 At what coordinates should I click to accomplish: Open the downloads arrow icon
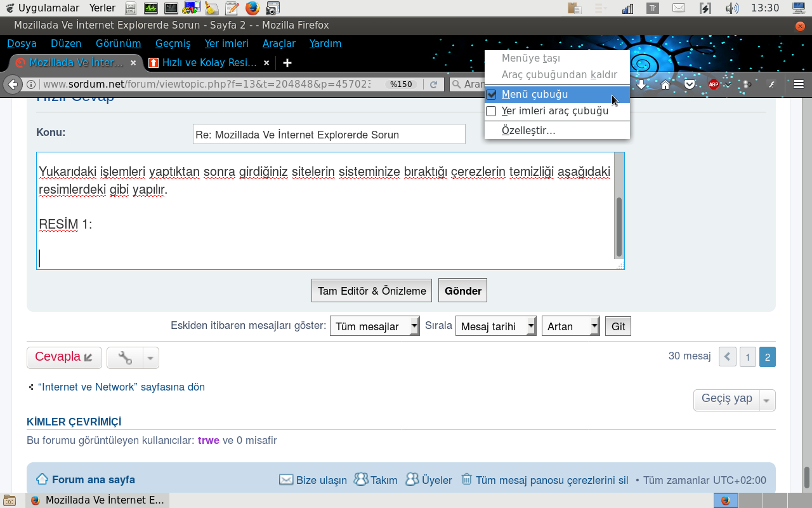tap(642, 84)
